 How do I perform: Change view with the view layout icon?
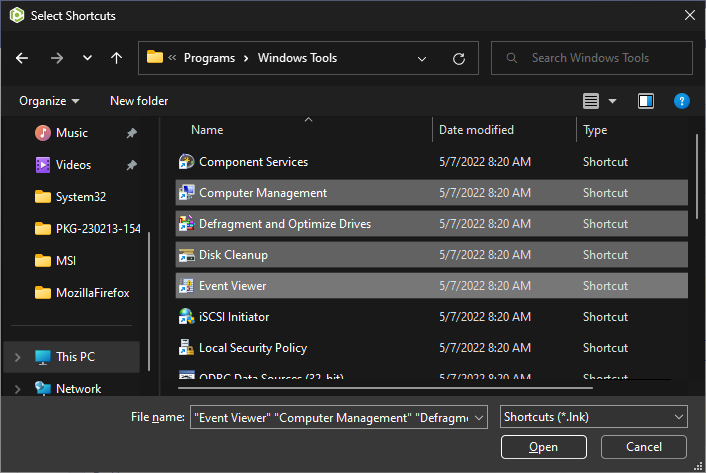(x=591, y=101)
